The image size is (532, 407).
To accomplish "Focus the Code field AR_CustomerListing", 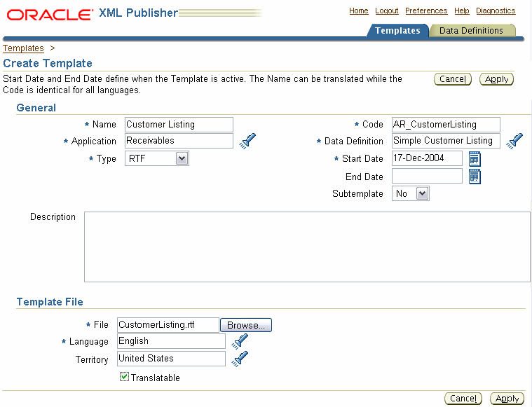I will click(446, 125).
